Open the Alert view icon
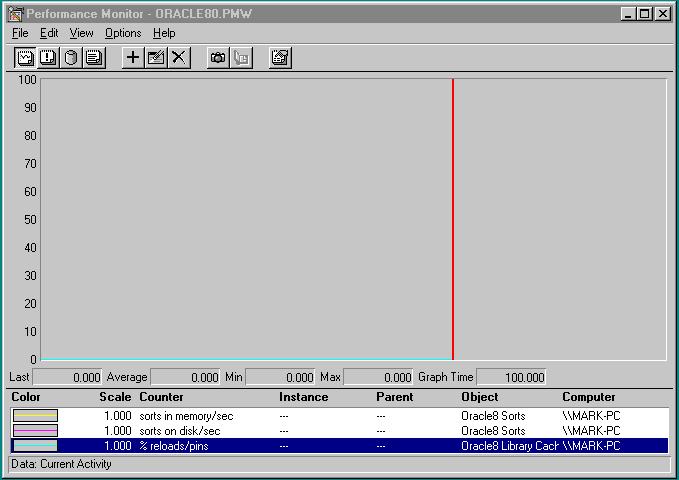Viewport: 679px width, 480px height. coord(48,58)
